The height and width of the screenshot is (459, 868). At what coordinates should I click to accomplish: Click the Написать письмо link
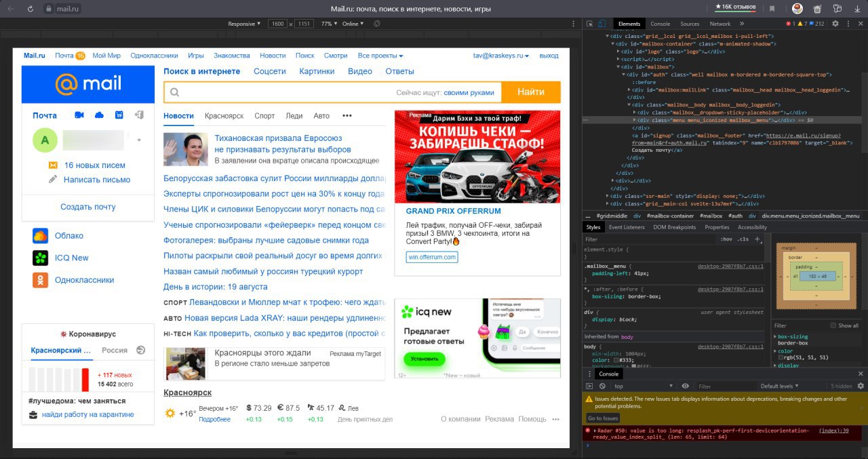(x=97, y=180)
